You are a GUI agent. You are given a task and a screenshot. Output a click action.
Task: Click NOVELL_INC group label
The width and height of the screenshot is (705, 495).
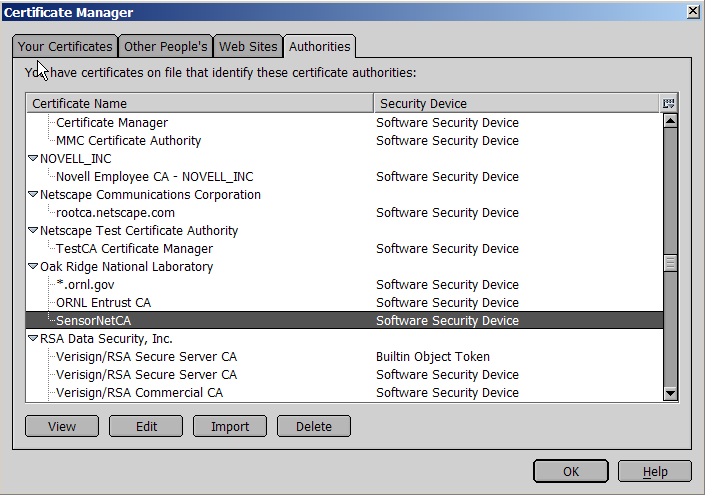click(x=76, y=159)
